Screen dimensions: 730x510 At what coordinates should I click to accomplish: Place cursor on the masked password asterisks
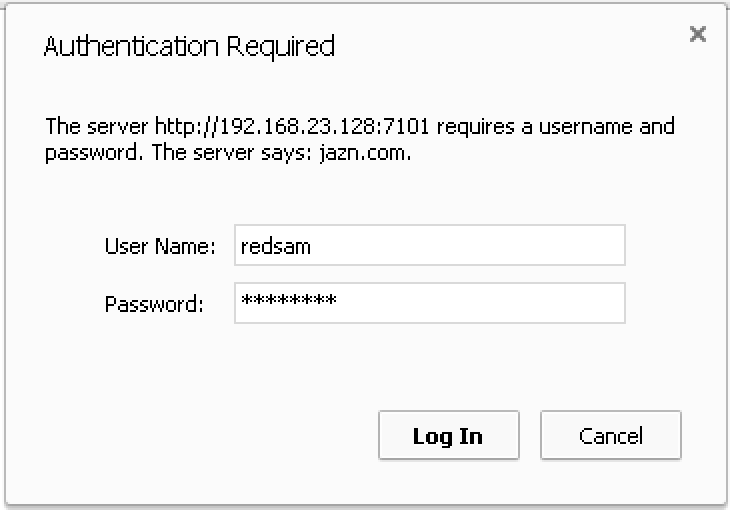click(289, 300)
